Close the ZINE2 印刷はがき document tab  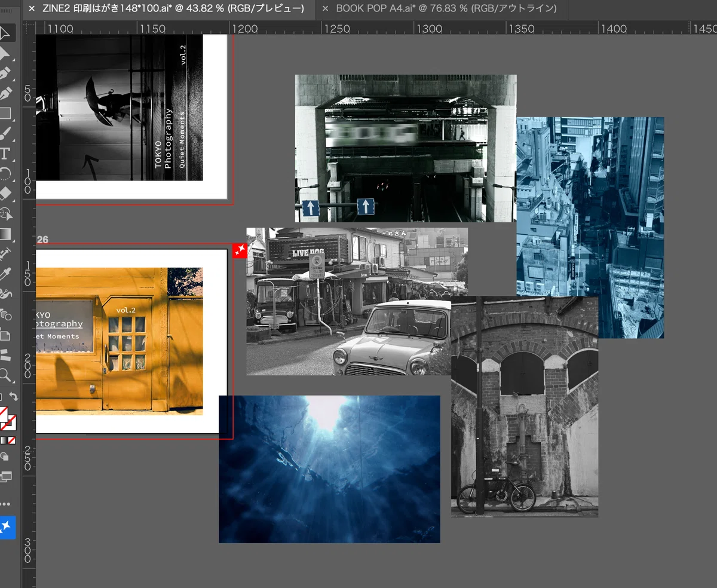(32, 8)
